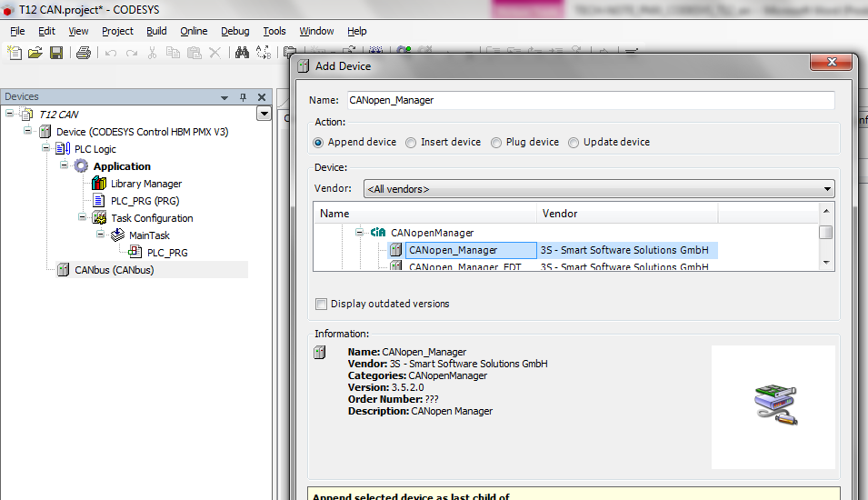
Task: Click the Cut scissors icon
Action: point(152,53)
